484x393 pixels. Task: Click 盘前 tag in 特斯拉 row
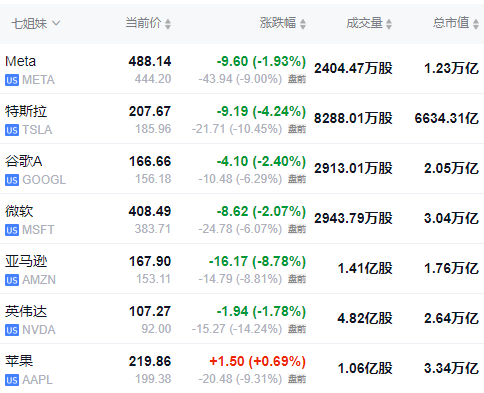297,129
